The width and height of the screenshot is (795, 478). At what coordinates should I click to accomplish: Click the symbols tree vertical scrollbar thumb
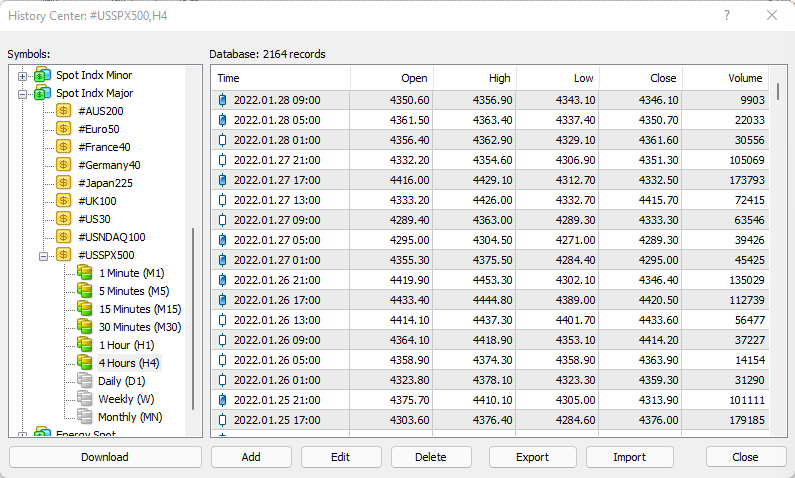pyautogui.click(x=193, y=319)
